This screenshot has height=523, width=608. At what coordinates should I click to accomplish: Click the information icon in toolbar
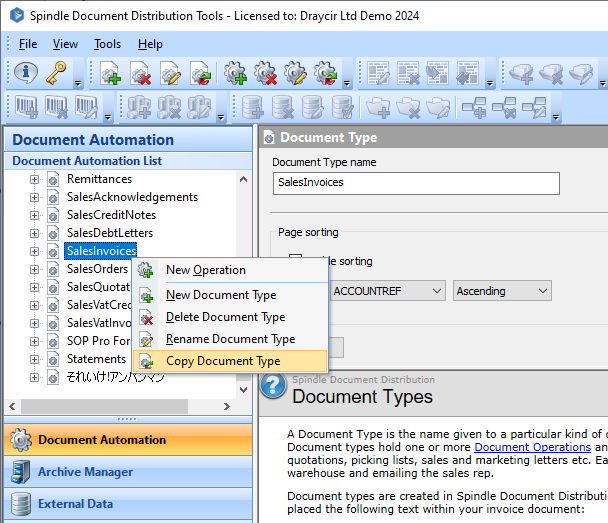tap(28, 73)
